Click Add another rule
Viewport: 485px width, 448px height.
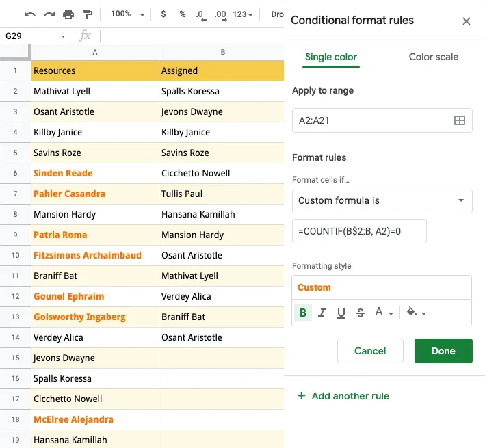pos(343,396)
